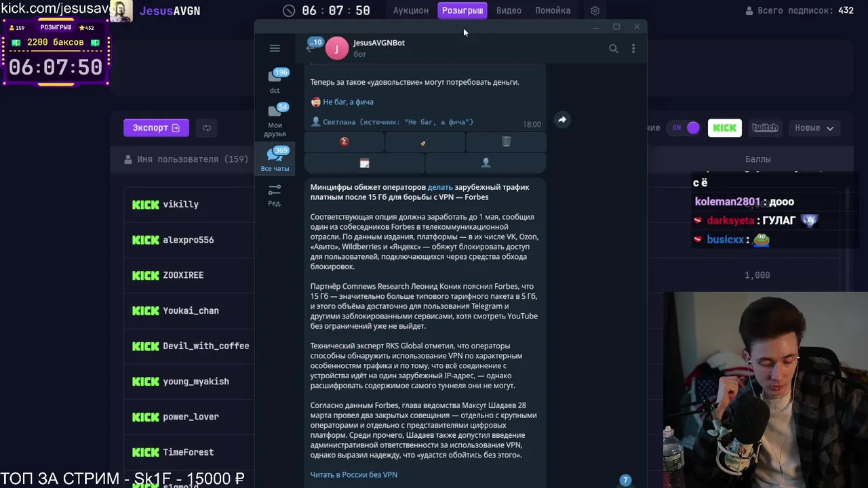Viewport: 868px width, 488px height.
Task: Click the red prohibit bot button
Action: [x=344, y=142]
